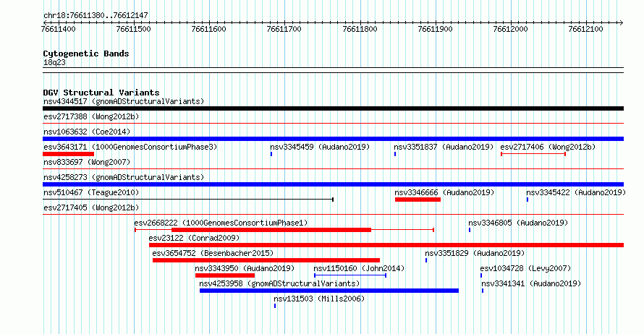Click ruler position 76612100
644x334 pixels.
point(585,29)
